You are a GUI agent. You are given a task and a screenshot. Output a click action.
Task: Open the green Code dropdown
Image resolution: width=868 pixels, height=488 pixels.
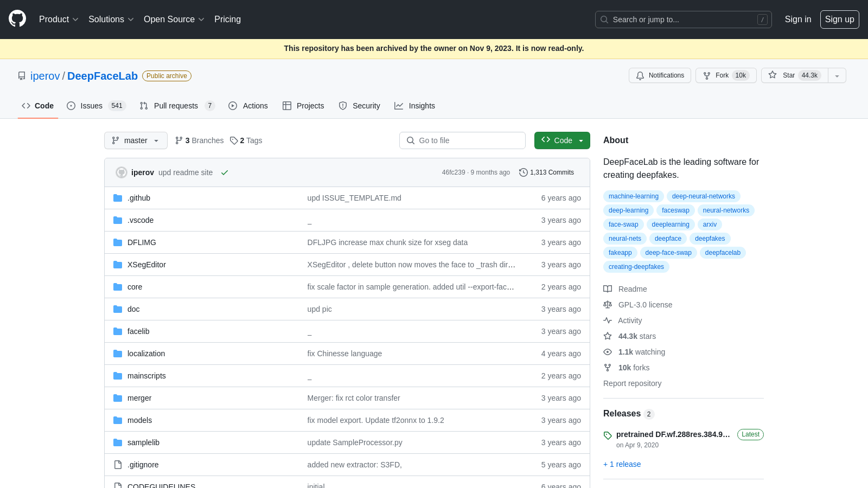pos(562,140)
